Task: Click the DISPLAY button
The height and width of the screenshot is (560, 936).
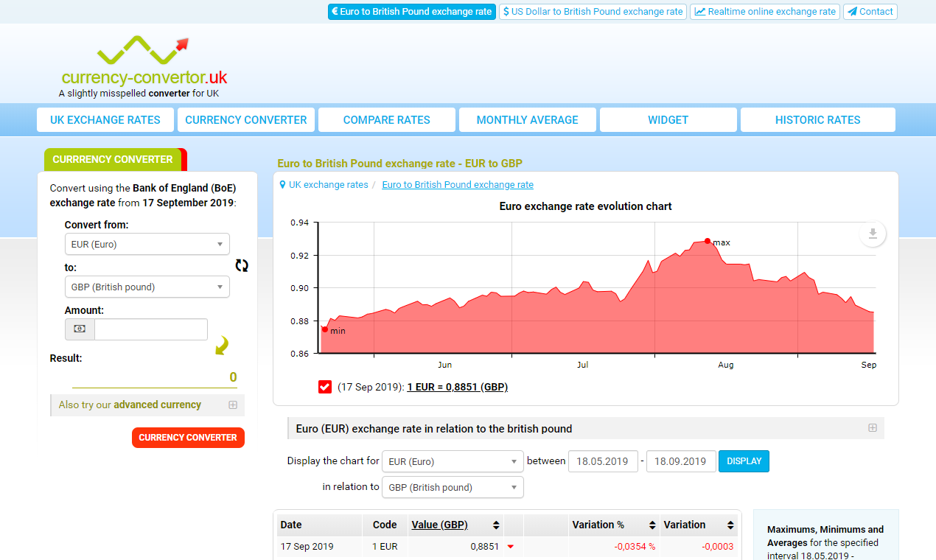Action: pos(744,461)
